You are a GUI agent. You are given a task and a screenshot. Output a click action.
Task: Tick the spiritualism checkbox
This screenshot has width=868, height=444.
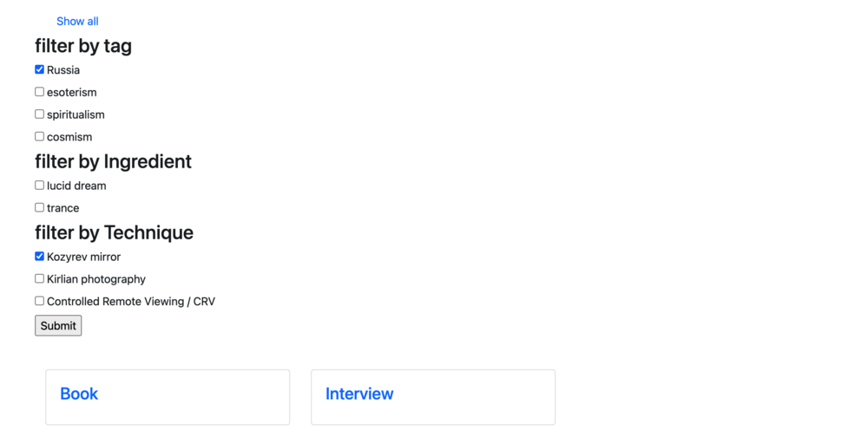tap(39, 114)
